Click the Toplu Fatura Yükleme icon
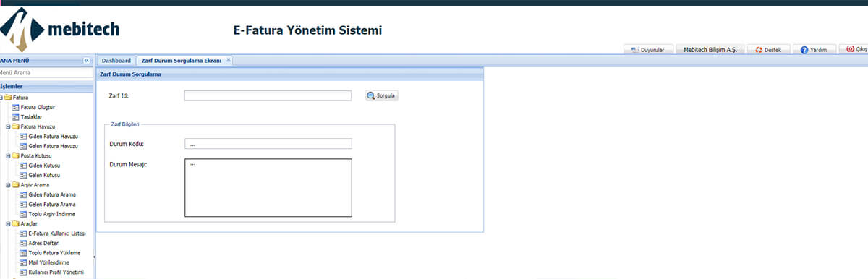868x279 pixels. [x=23, y=253]
